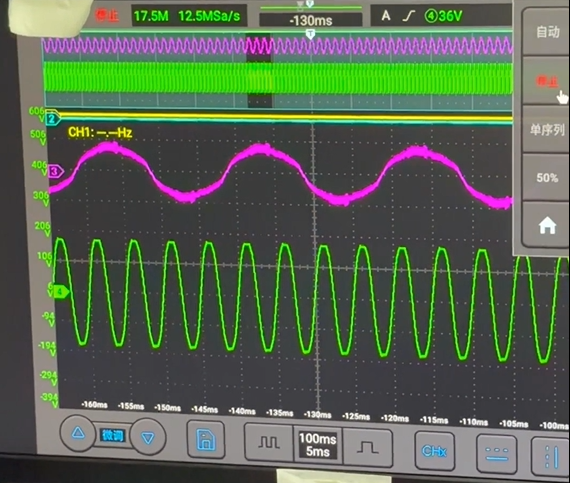Select the magenta channel 3 marker
The width and height of the screenshot is (570, 483).
55,171
